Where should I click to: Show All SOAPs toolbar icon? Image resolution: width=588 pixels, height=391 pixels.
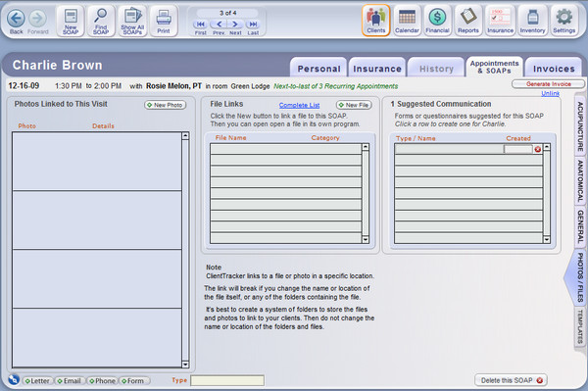(132, 21)
